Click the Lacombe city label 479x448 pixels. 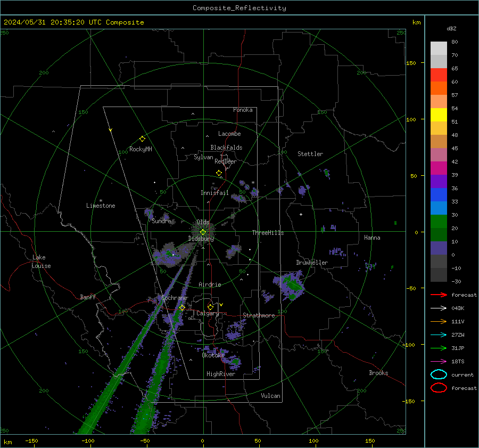click(x=229, y=134)
